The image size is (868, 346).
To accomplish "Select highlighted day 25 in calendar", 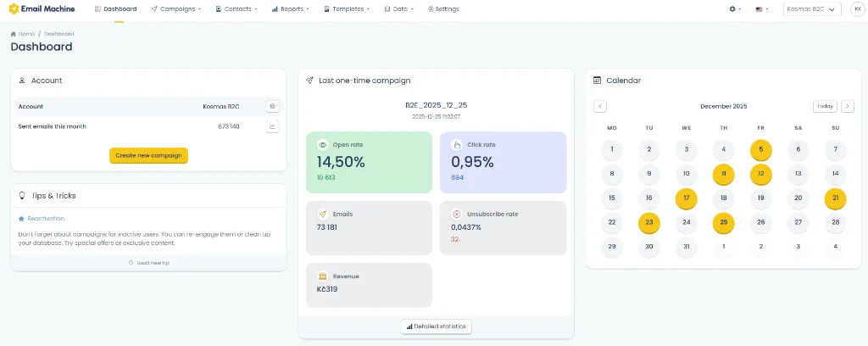I will coord(724,222).
